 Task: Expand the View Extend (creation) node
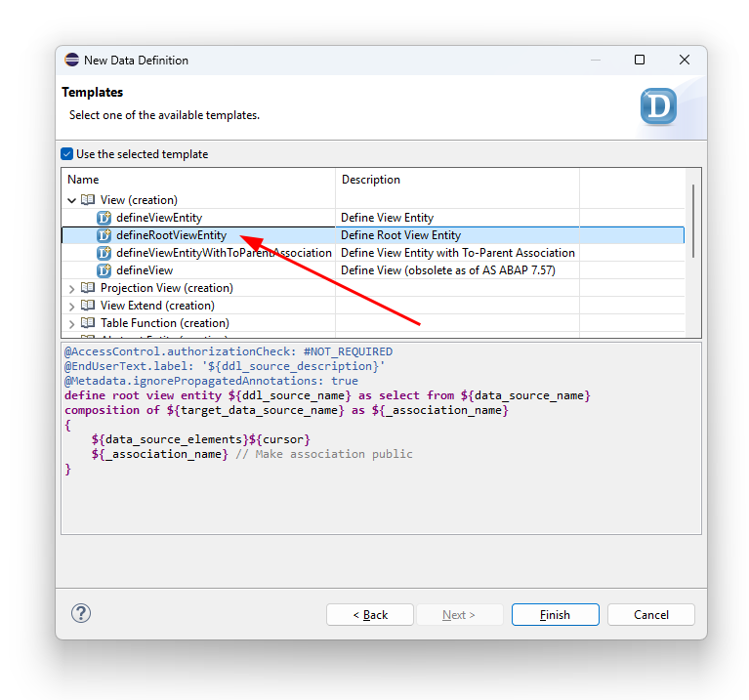click(x=71, y=307)
